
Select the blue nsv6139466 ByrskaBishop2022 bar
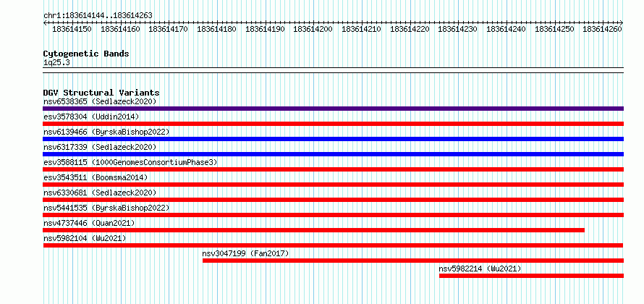pos(333,139)
